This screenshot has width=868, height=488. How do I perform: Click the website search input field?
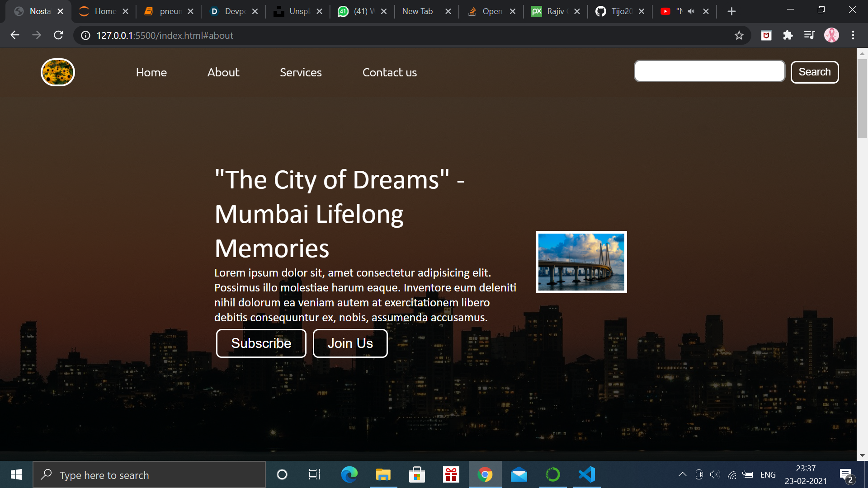[x=709, y=71]
